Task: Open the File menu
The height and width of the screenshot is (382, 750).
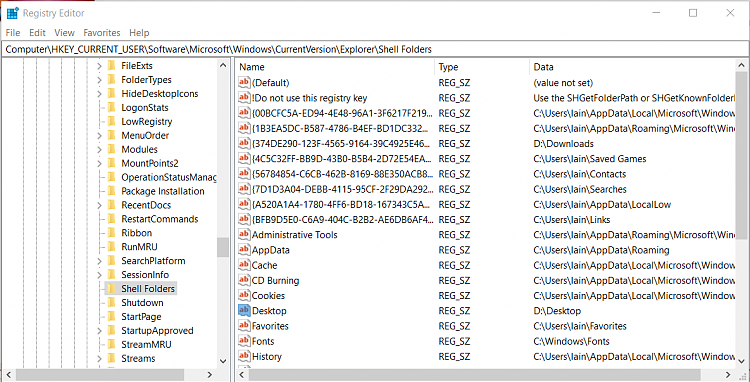Action: (x=13, y=33)
